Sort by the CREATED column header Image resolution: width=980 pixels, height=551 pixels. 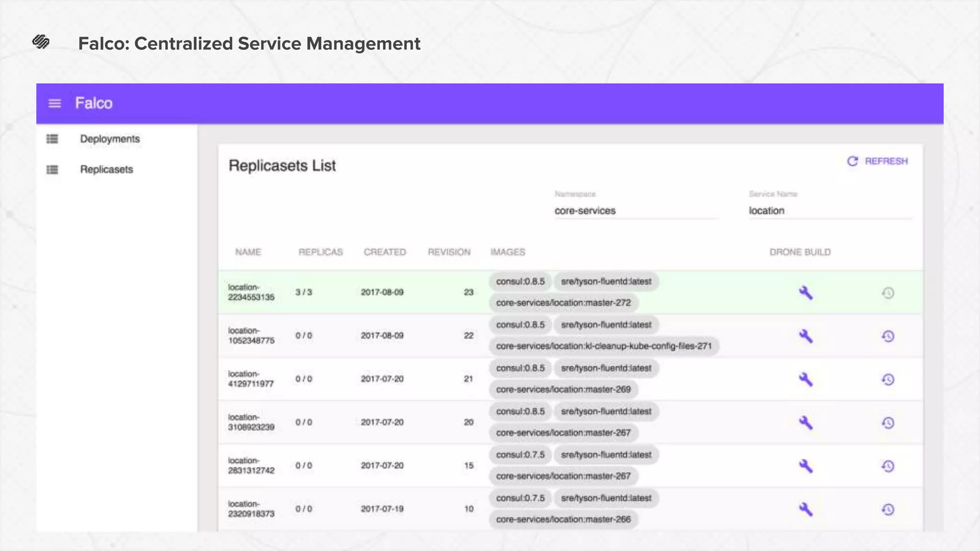[x=384, y=252]
